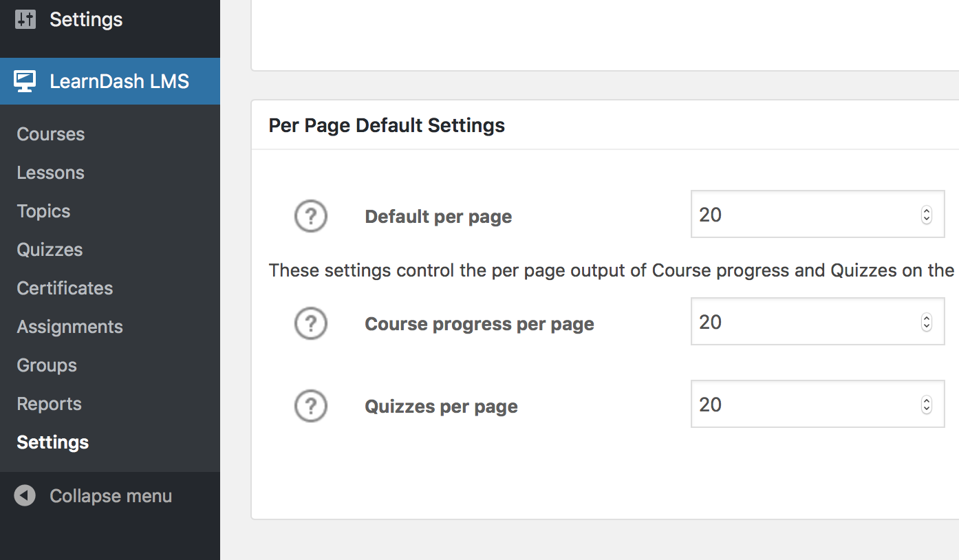This screenshot has width=959, height=560.
Task: Adjust Default per page stepper arrows
Action: pyautogui.click(x=926, y=215)
